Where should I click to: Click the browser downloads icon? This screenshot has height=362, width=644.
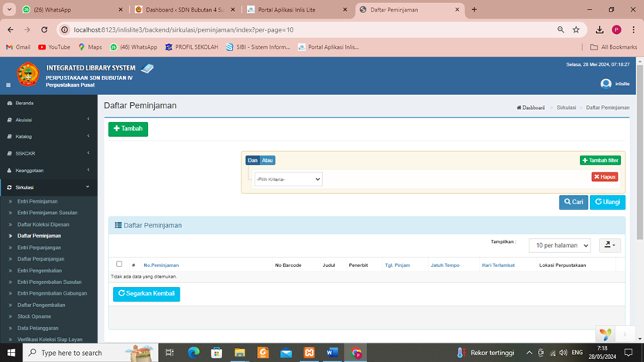tap(599, 29)
